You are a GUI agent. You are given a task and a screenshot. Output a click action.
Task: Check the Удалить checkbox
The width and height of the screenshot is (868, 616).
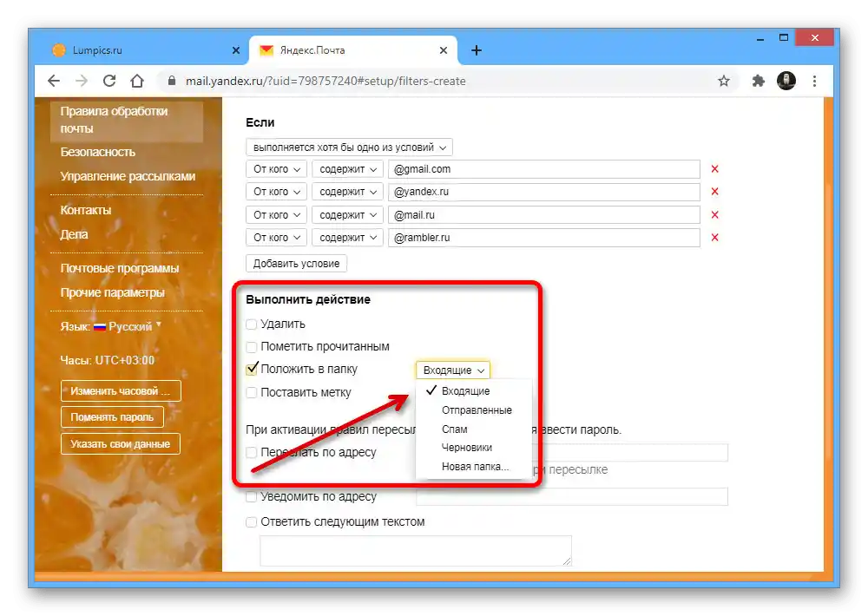(252, 324)
